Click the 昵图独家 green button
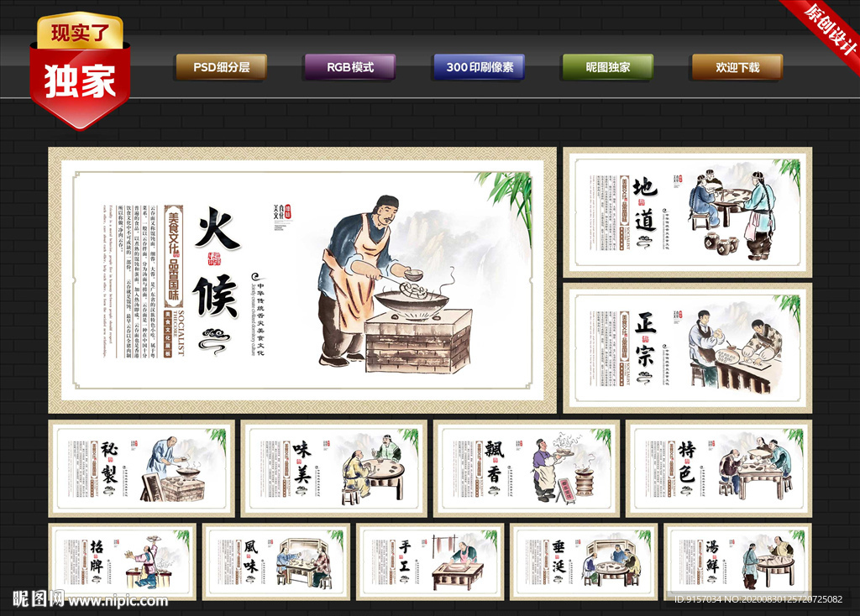The image size is (860, 616). 606,65
